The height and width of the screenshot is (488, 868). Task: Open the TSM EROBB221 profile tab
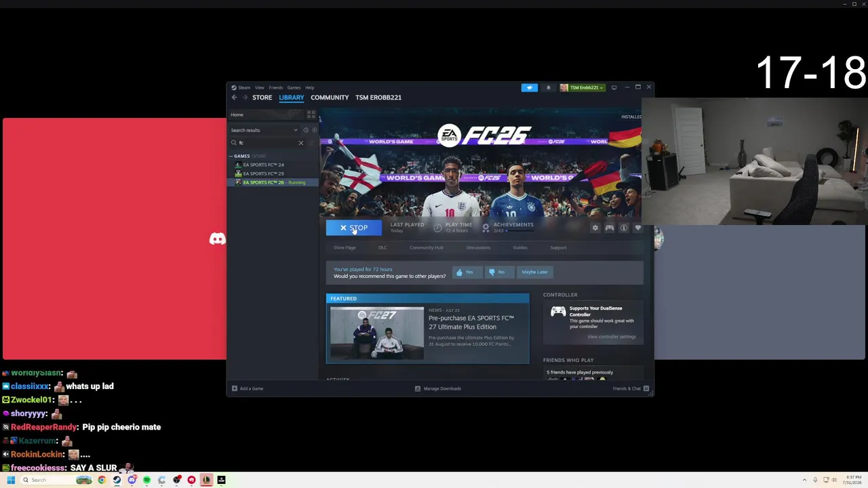(378, 98)
